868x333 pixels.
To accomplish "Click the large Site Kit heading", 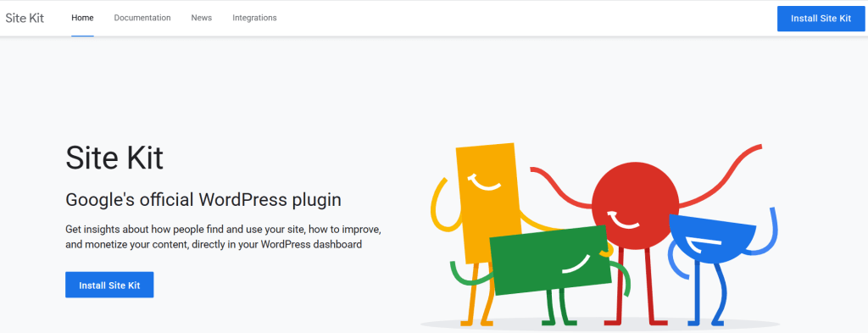I will pyautogui.click(x=114, y=157).
